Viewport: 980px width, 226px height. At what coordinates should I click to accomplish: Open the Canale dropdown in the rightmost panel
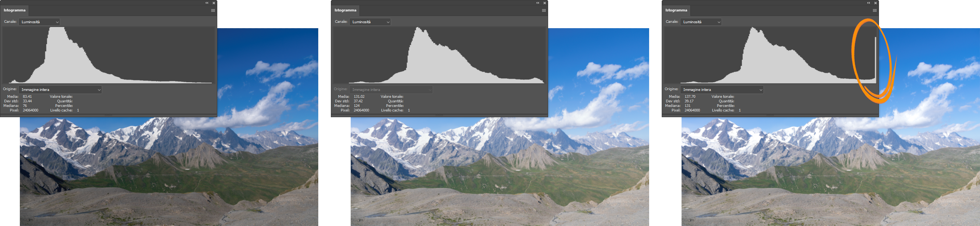[701, 22]
